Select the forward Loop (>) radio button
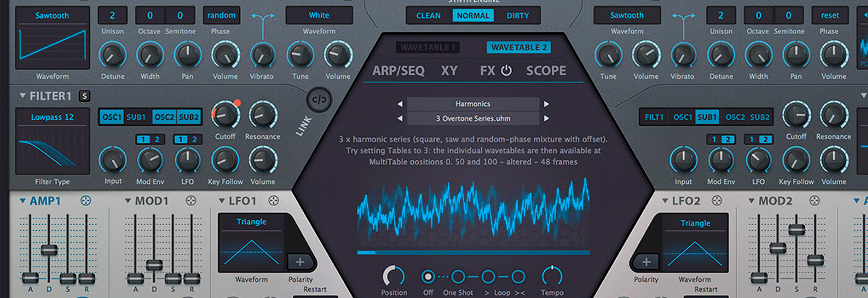868x298 pixels. pos(488,277)
